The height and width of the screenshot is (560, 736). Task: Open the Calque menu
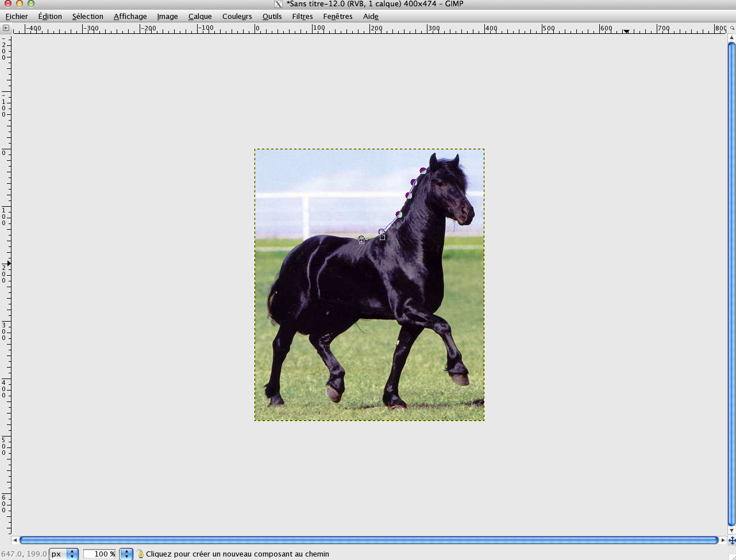pos(200,16)
